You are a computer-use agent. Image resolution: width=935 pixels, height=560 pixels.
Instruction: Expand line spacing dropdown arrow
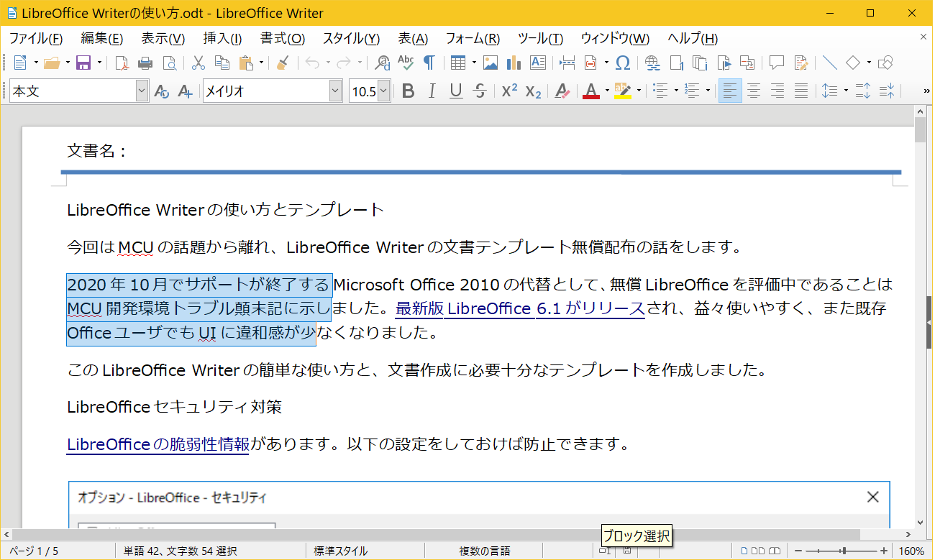coord(846,91)
